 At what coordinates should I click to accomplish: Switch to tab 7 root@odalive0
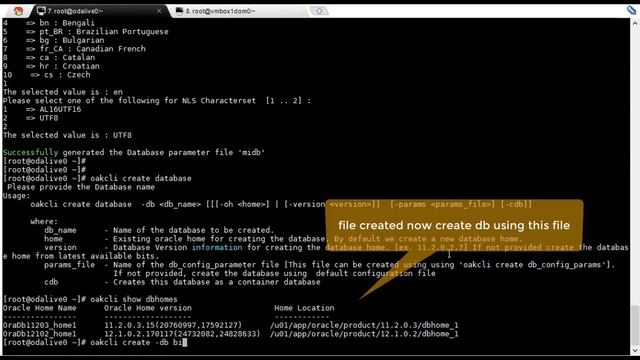click(98, 11)
